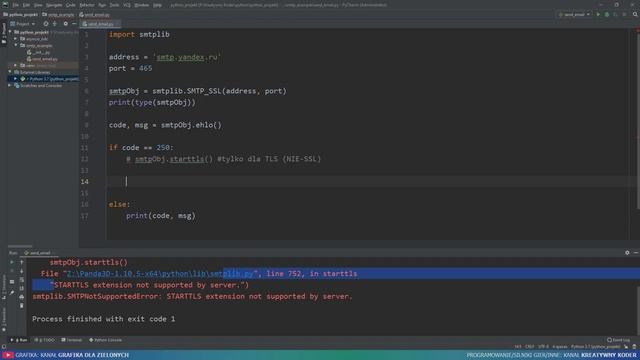Collapse python_projekt root folder arrow
The width and height of the screenshot is (640, 360).
click(11, 32)
